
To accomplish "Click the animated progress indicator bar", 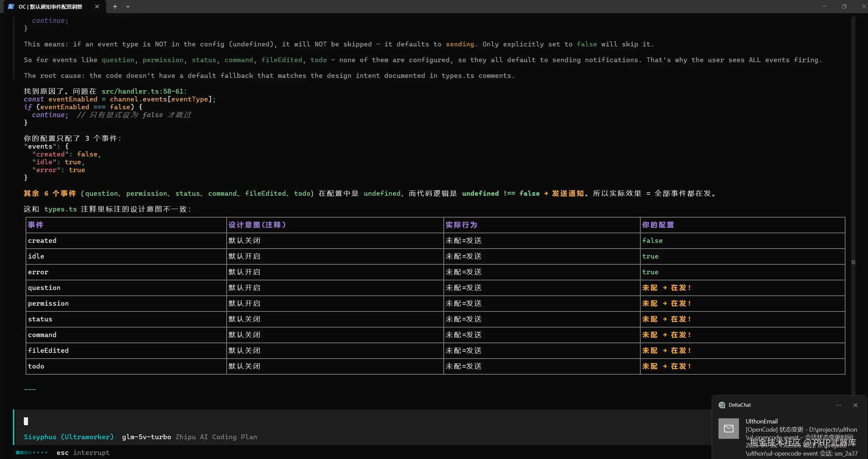I will pos(31,453).
